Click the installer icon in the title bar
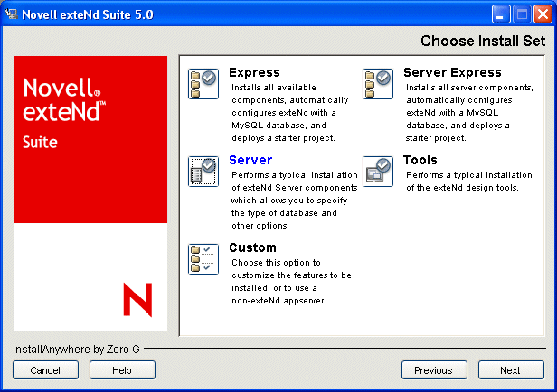Screen dimensions: 557x392 click(12, 14)
